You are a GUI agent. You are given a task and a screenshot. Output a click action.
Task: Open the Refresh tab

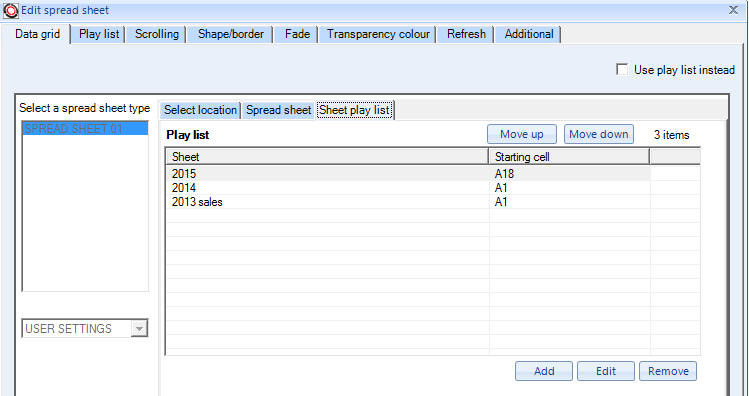click(466, 34)
